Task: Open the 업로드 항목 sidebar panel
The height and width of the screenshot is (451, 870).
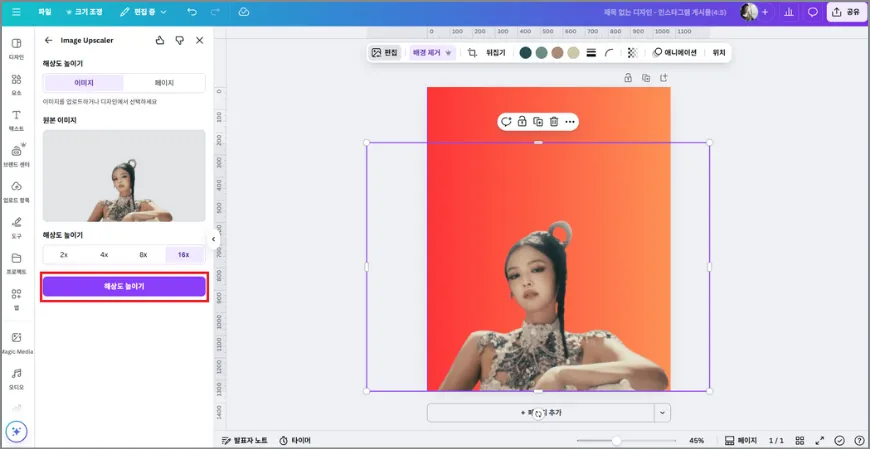Action: tap(17, 192)
